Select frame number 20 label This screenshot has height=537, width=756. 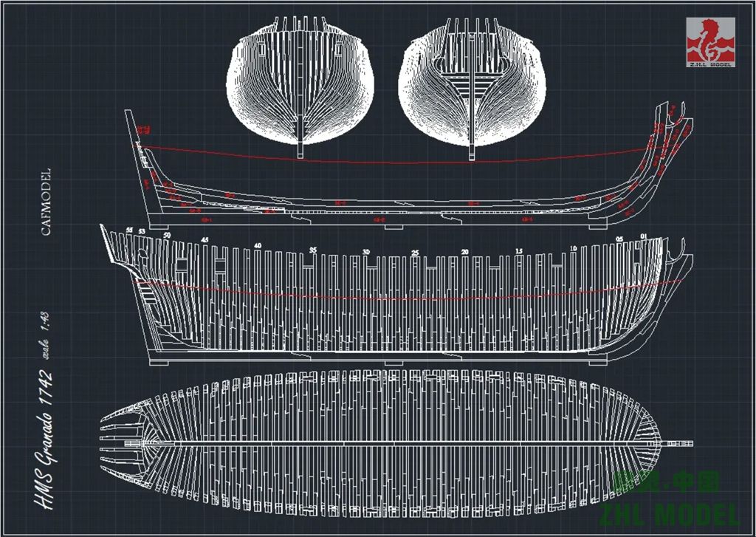[x=465, y=252]
